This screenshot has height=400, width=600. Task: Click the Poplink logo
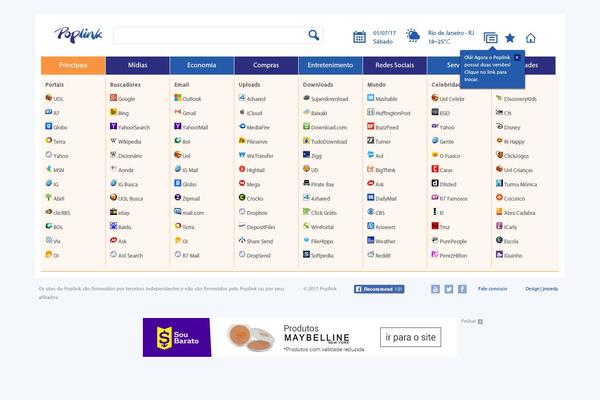point(78,34)
